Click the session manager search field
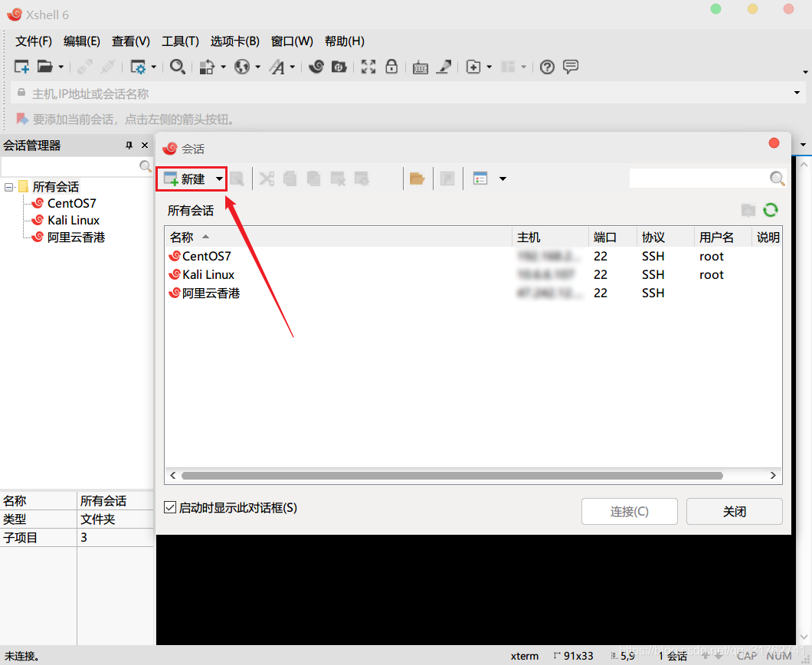This screenshot has height=665, width=812. pyautogui.click(x=70, y=166)
